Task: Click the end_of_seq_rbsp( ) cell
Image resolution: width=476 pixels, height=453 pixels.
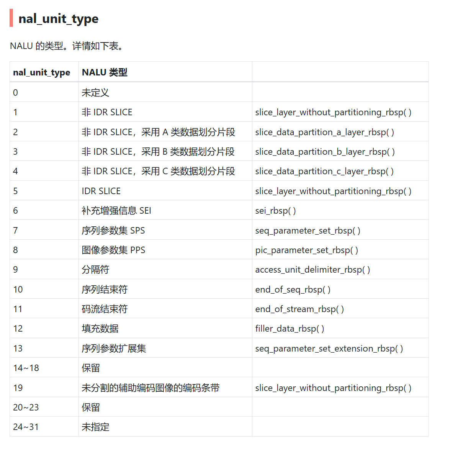Action: (x=293, y=289)
